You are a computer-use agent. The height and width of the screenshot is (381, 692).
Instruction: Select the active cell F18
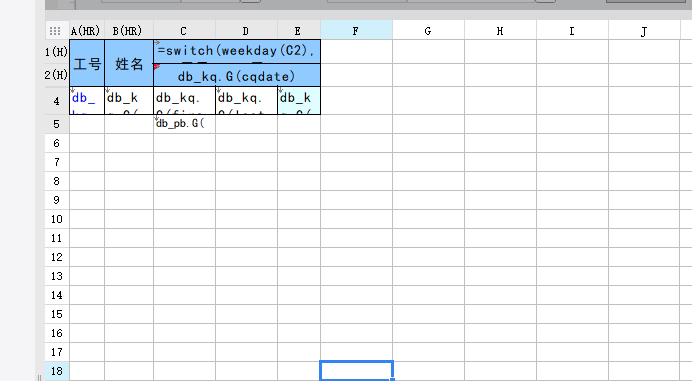(x=356, y=370)
